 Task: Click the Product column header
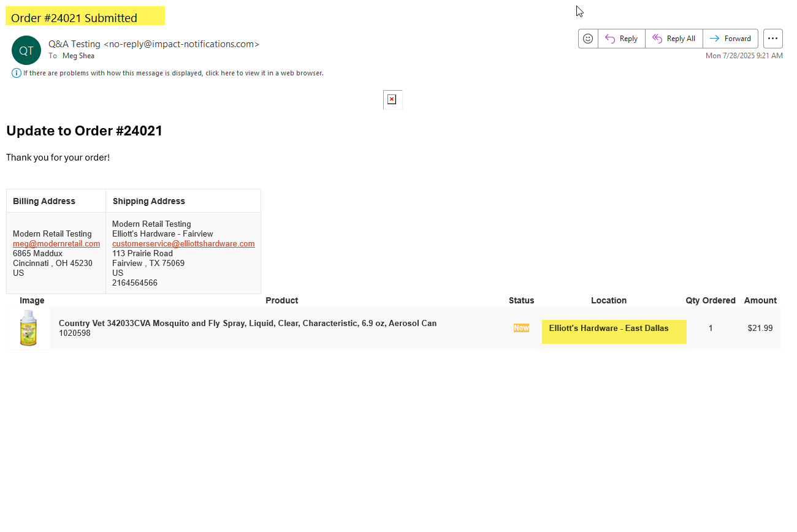(x=282, y=300)
